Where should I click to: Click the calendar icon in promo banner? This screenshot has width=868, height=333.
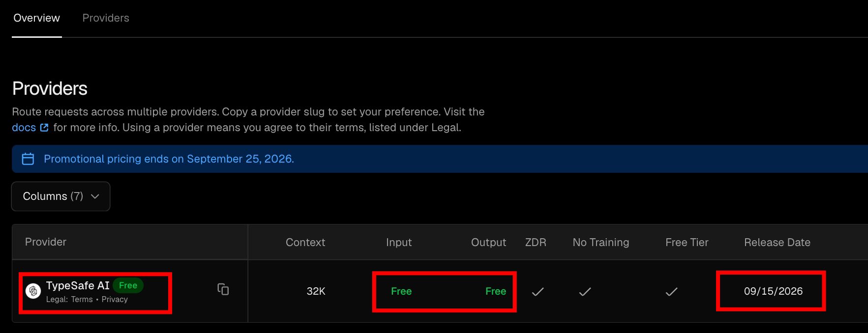(x=28, y=159)
